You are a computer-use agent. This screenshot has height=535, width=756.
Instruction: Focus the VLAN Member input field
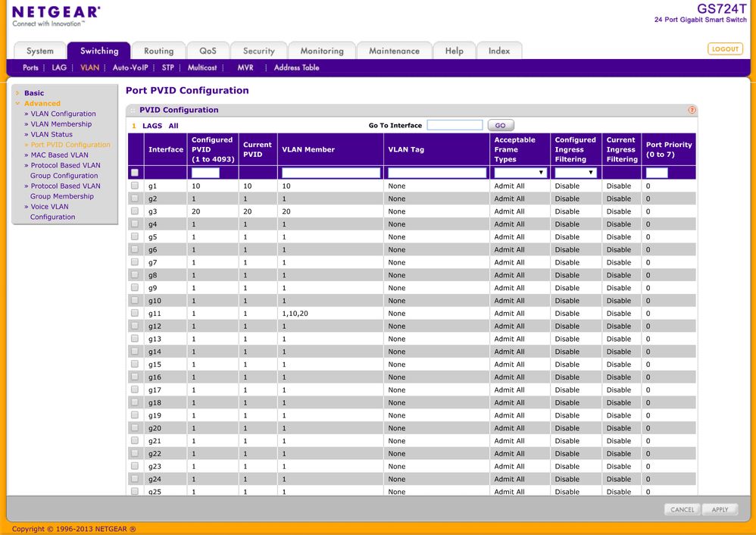(x=331, y=173)
